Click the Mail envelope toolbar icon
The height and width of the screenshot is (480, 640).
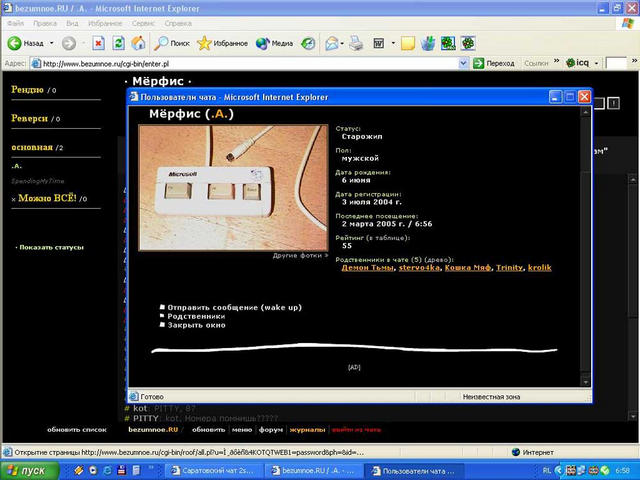[x=330, y=43]
